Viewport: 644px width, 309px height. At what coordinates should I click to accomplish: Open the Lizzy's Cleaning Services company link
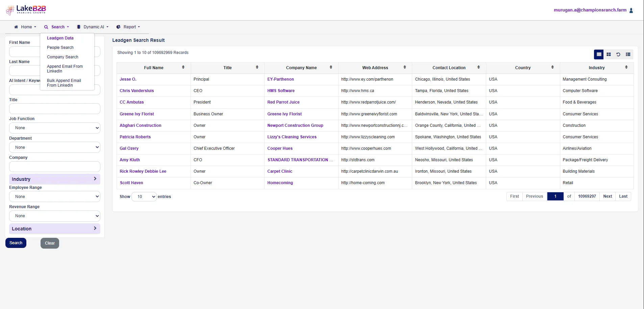[x=292, y=137]
